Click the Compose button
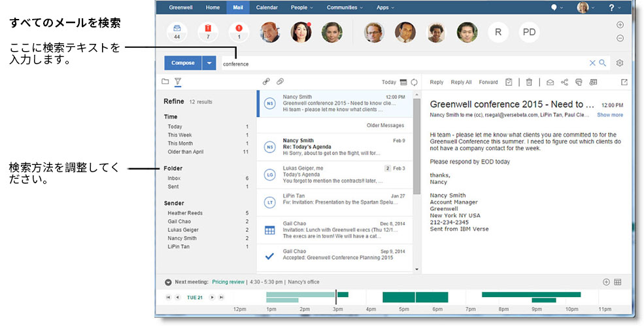 tap(183, 63)
